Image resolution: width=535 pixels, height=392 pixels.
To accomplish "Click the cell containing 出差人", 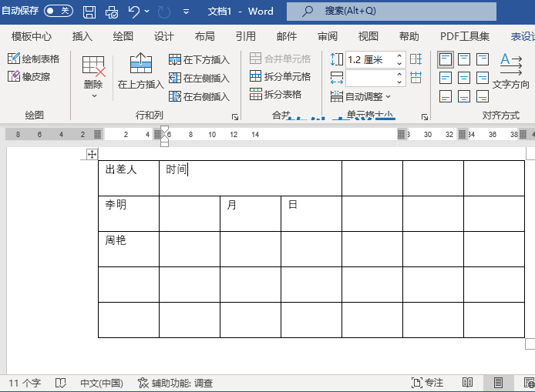I will click(129, 178).
